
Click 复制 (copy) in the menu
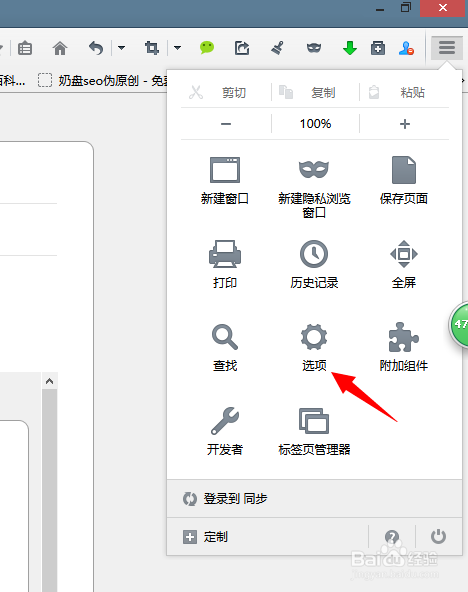[x=307, y=92]
